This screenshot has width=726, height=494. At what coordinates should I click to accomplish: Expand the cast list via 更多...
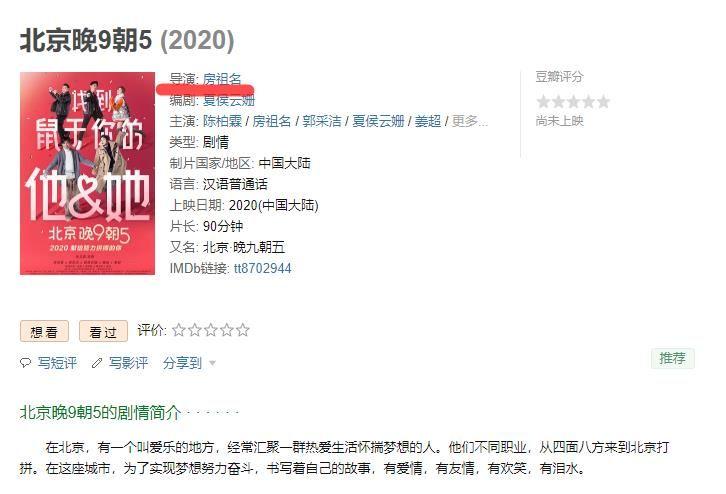click(469, 121)
